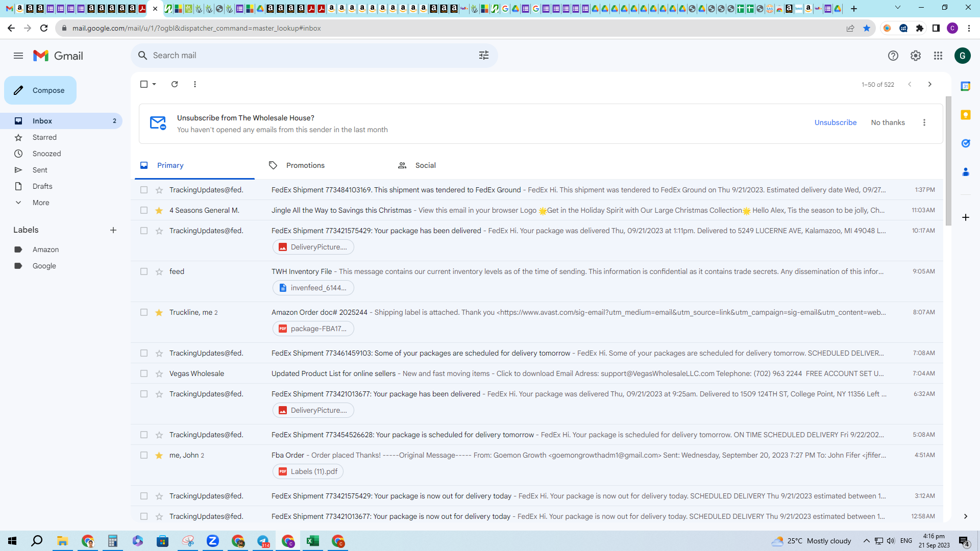The image size is (980, 551).
Task: Compose a new email
Action: click(x=40, y=90)
